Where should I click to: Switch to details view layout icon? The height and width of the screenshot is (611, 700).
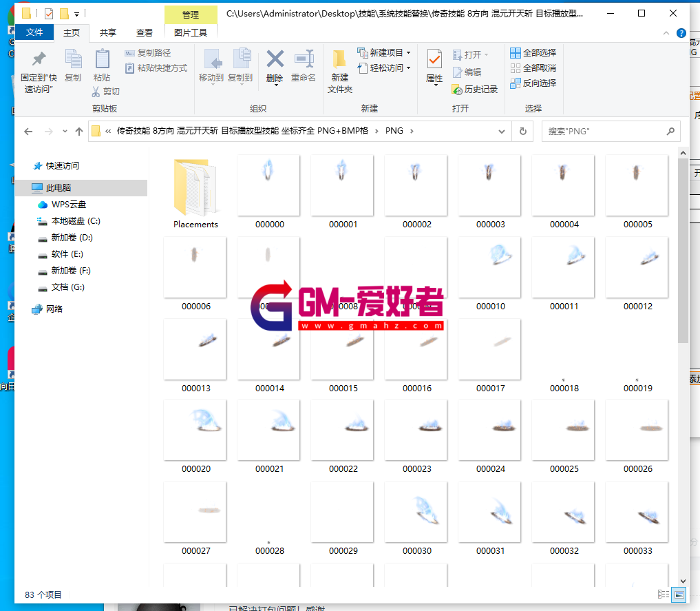(x=664, y=594)
